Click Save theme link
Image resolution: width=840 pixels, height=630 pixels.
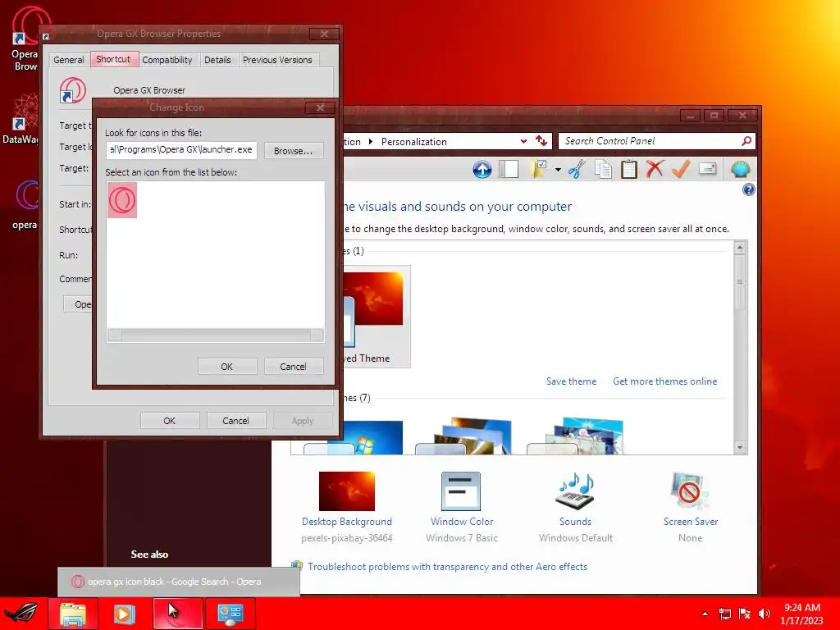(x=571, y=381)
